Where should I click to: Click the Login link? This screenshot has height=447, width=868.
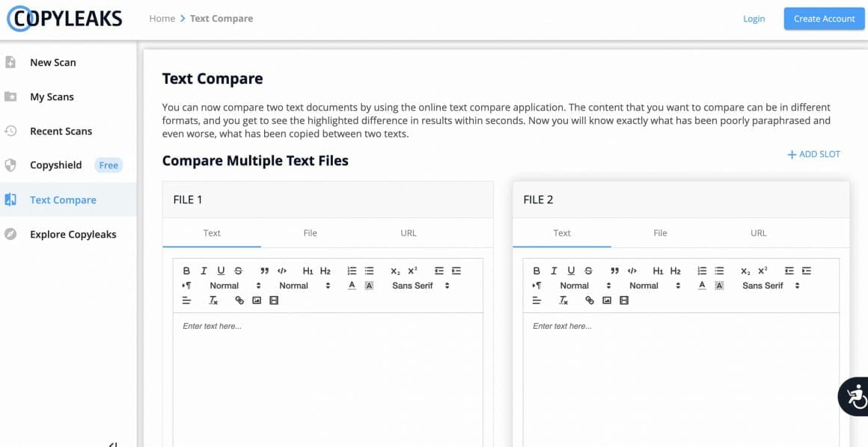coord(754,19)
